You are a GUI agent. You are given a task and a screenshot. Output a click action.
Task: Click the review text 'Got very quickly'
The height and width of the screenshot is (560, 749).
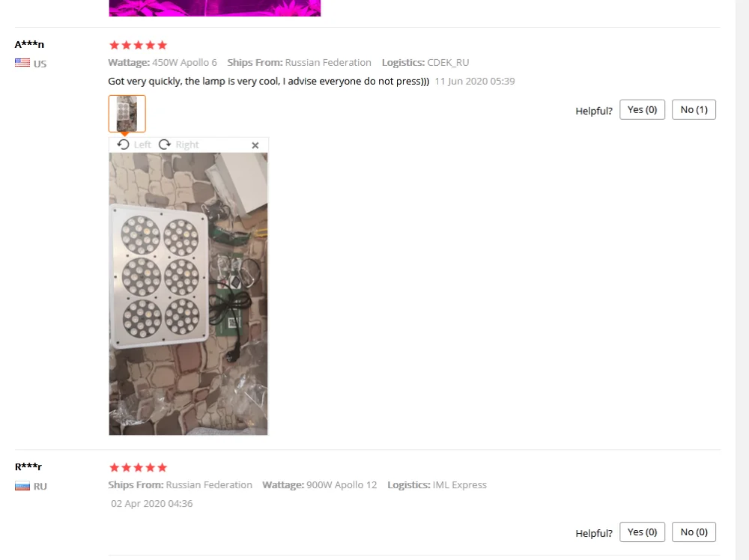click(x=145, y=81)
